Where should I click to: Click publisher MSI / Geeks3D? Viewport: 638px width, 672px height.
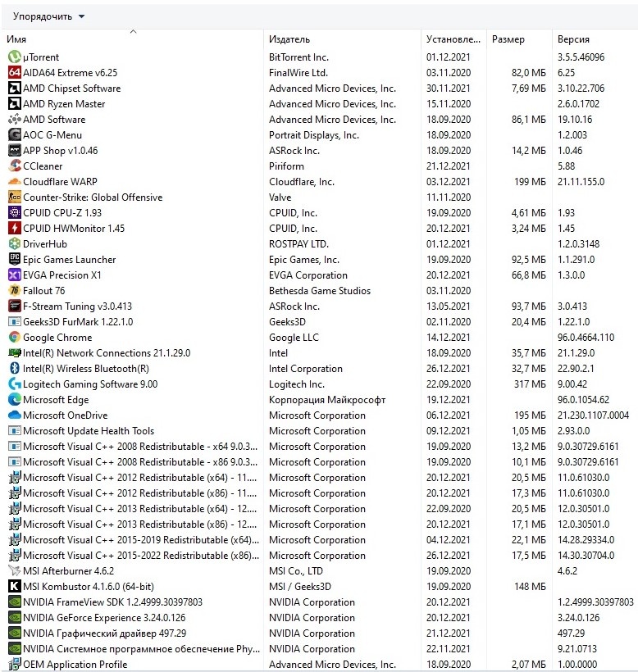[300, 586]
